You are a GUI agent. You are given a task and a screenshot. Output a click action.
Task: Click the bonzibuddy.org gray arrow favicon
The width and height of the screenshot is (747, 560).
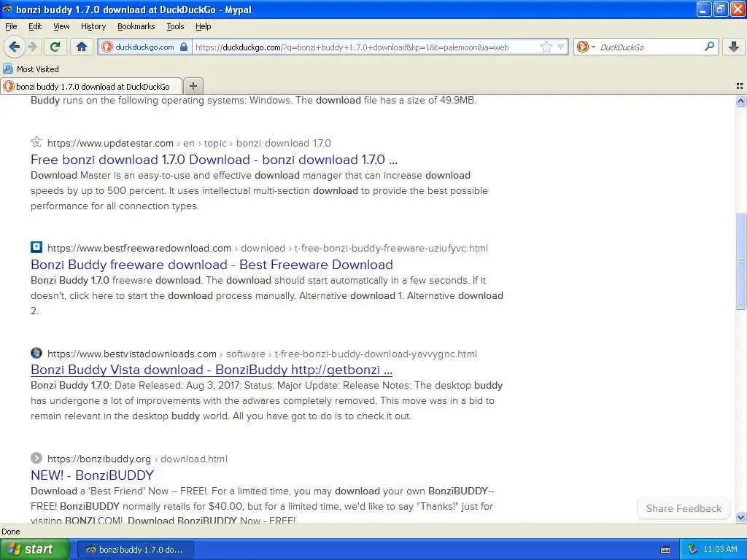pos(36,458)
